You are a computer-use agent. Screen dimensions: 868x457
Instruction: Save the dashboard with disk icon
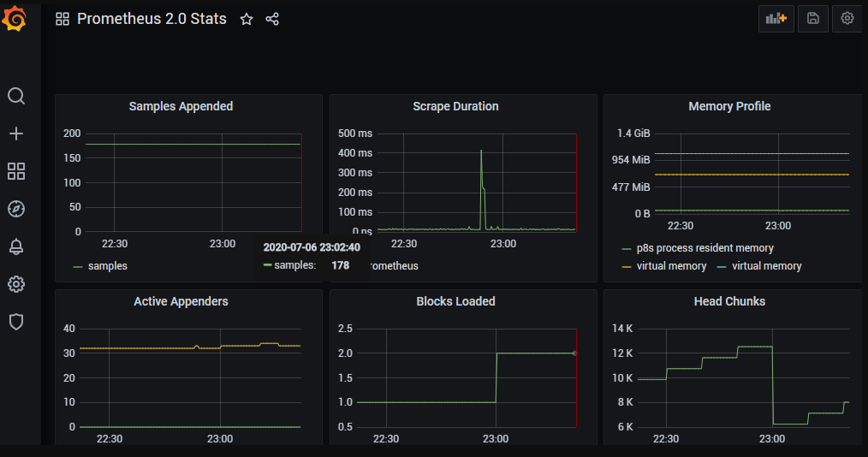pyautogui.click(x=812, y=18)
